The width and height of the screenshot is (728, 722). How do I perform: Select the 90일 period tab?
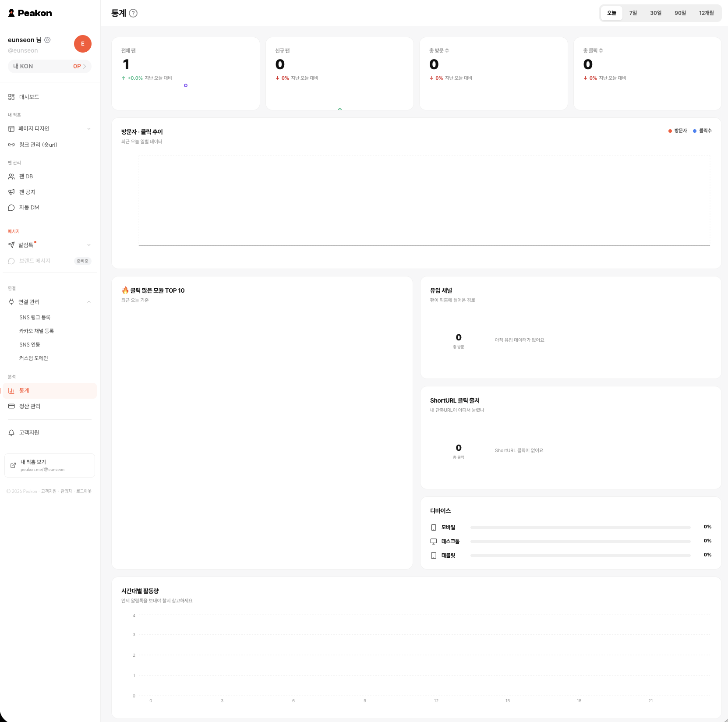point(680,13)
